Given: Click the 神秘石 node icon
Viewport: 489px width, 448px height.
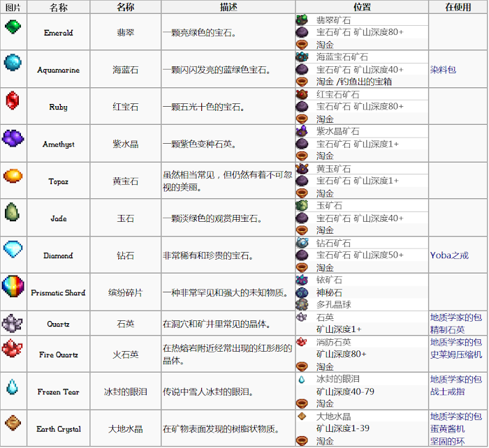Looking at the screenshot, I should (x=302, y=292).
